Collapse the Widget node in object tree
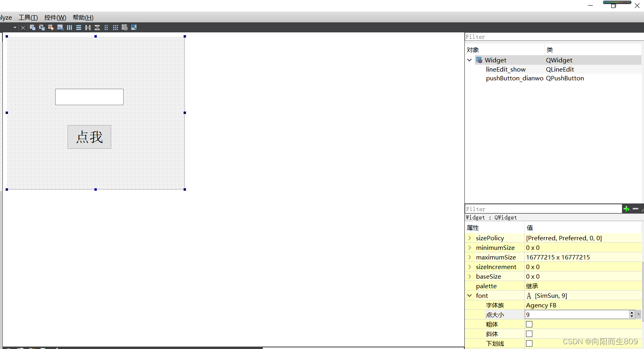Viewport: 644px width, 349px height. [x=470, y=60]
